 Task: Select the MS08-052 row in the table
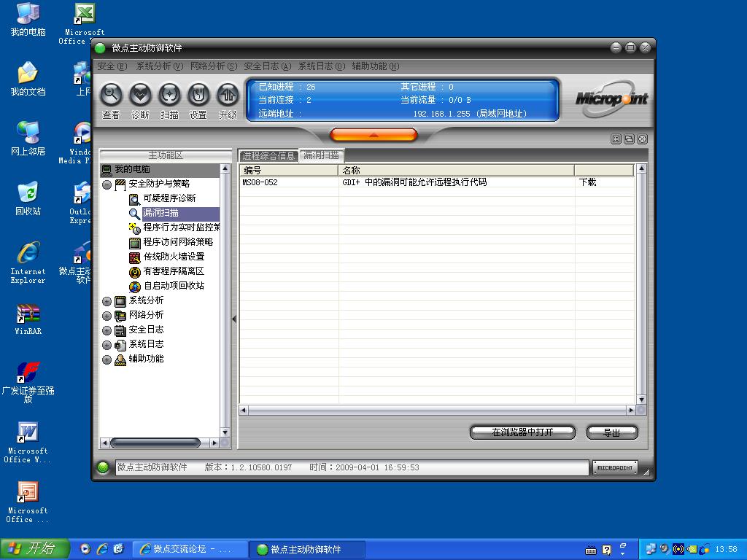point(437,182)
